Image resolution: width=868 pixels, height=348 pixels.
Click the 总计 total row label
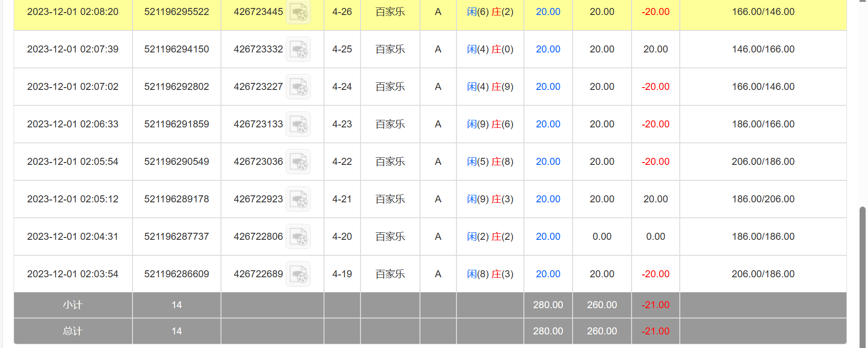pyautogui.click(x=73, y=331)
